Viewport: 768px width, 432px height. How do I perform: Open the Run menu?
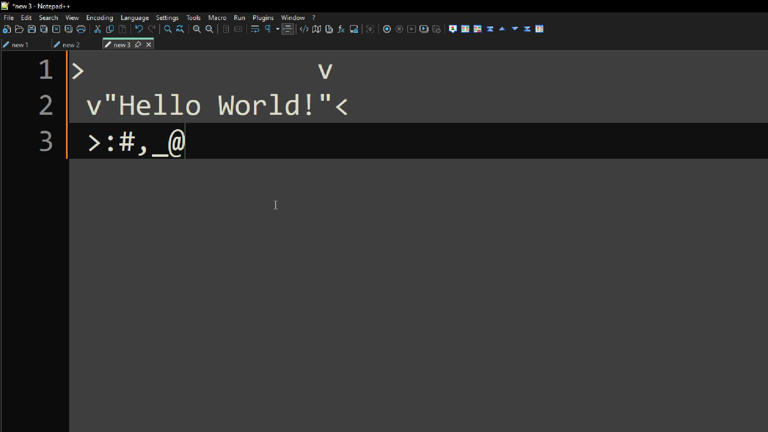[239, 18]
